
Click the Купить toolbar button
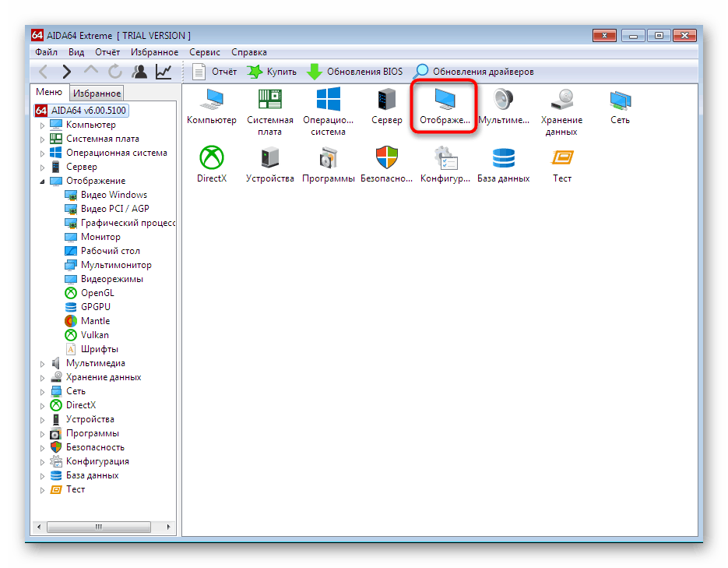click(272, 72)
